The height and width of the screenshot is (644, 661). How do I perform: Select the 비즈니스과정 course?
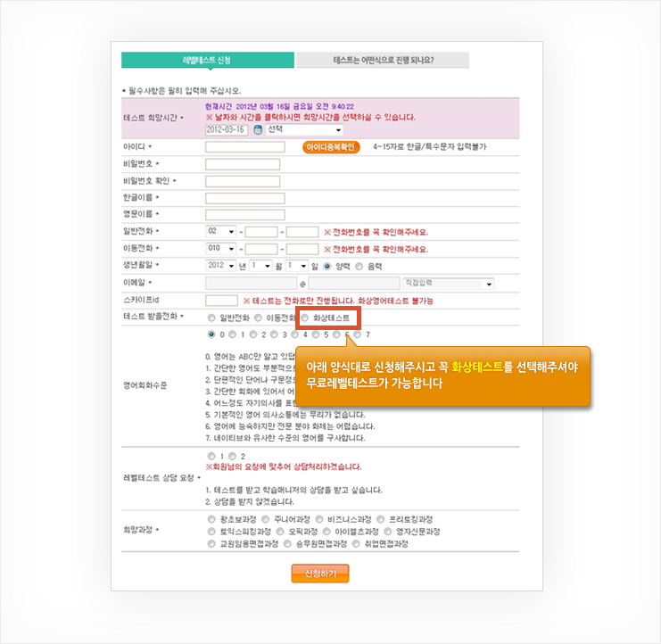tap(319, 519)
